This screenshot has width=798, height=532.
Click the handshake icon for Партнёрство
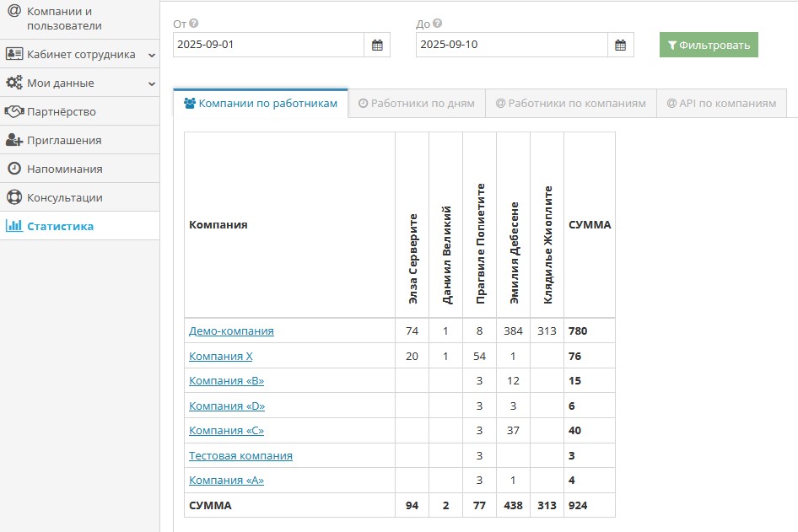tap(13, 111)
